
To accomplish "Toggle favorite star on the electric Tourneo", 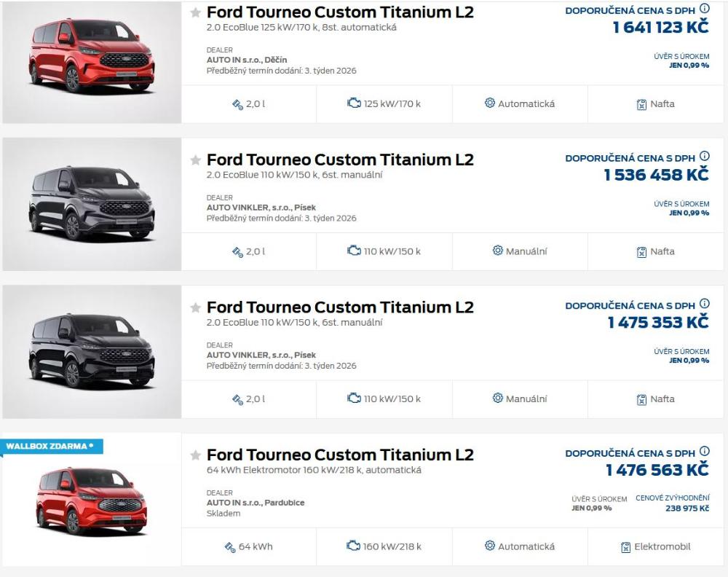I will (195, 455).
